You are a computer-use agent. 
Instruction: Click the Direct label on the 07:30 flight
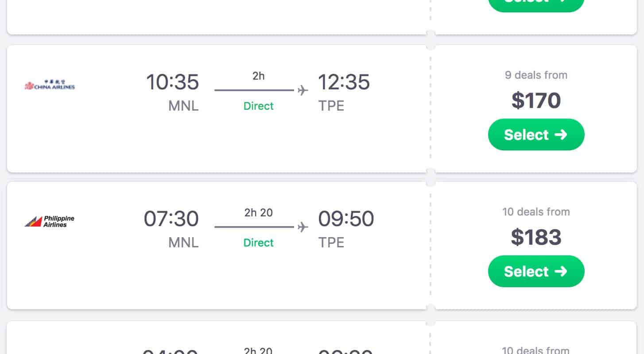tap(259, 243)
